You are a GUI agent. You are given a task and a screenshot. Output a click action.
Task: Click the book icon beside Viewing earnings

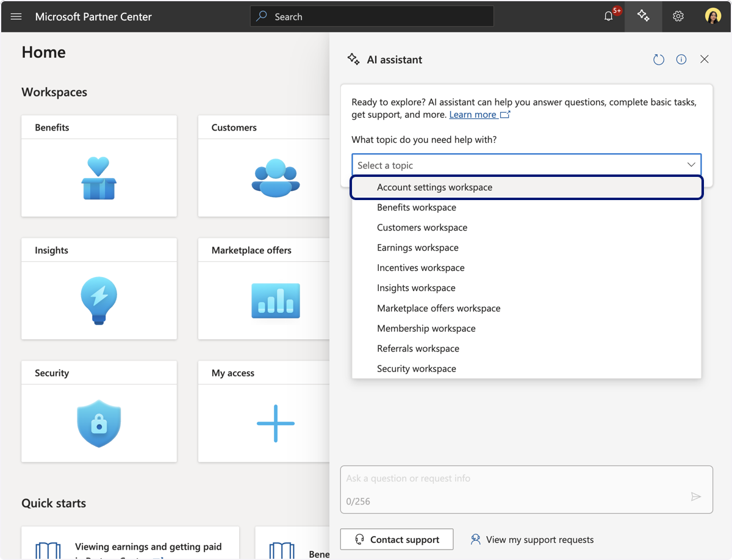tap(48, 550)
